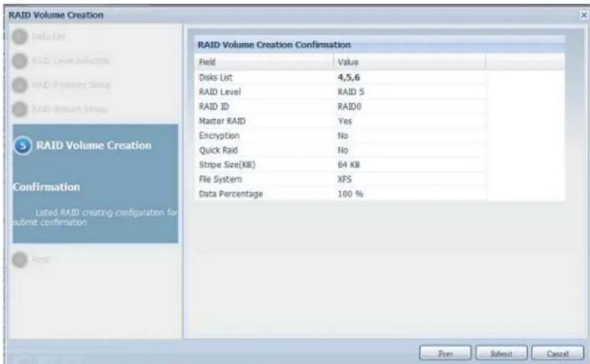Click the Yes value for Master RAID

345,121
